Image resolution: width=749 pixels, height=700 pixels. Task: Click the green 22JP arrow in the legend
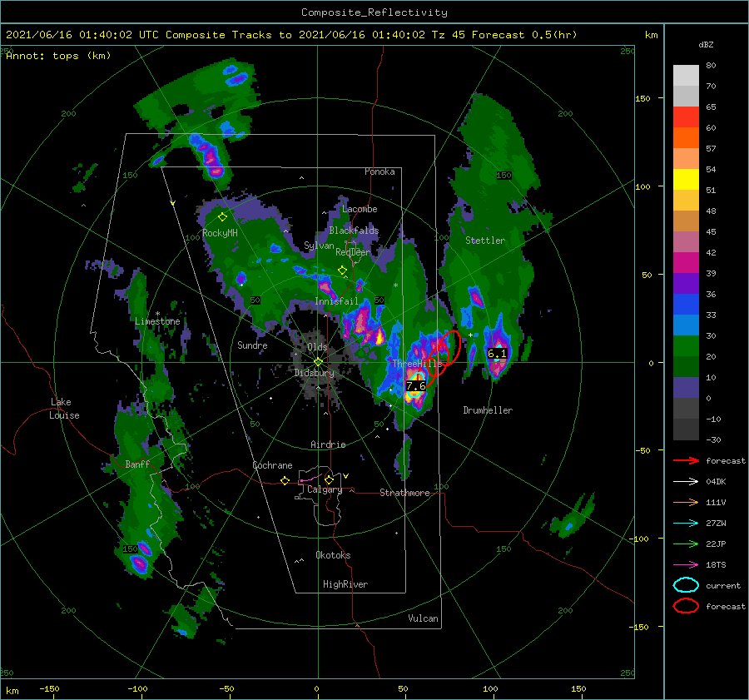(x=686, y=544)
